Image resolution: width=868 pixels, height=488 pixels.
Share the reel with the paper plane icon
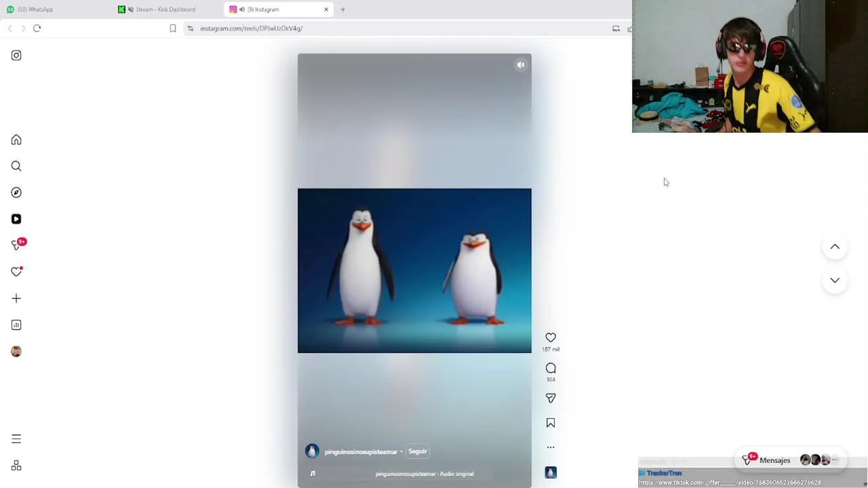coord(551,398)
